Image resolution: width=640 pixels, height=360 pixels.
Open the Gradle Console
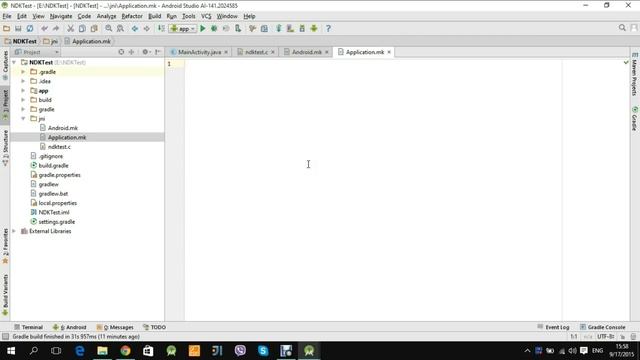point(603,327)
